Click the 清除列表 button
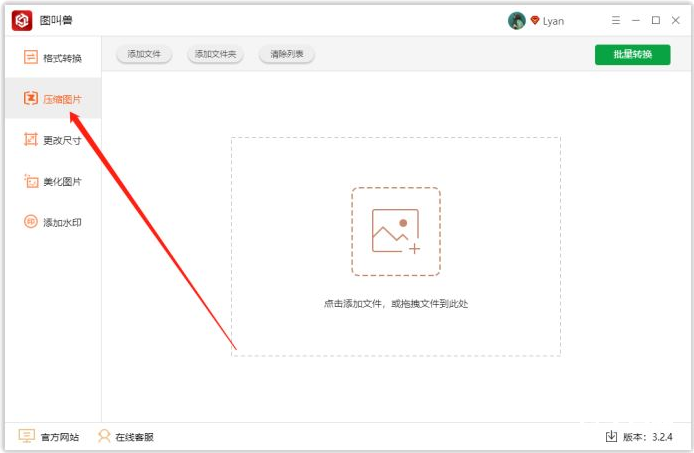 click(287, 54)
